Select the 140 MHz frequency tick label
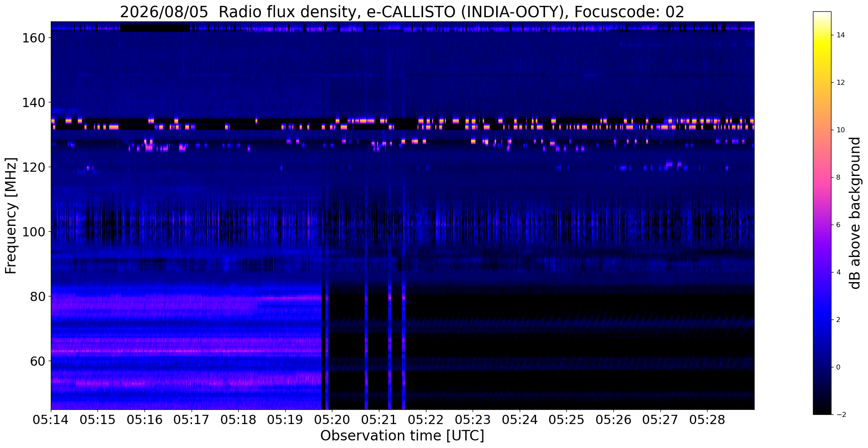The image size is (868, 448). [x=33, y=102]
